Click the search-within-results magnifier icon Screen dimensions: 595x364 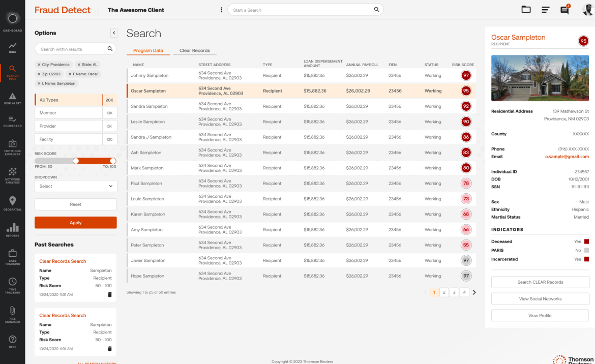pyautogui.click(x=110, y=49)
